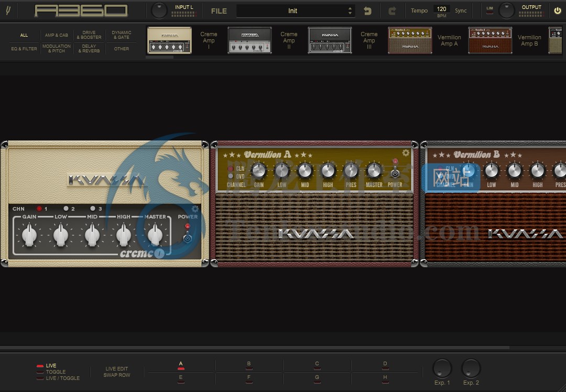Click Creme amp LOW knob
Viewport: 566px width, 392px height.
[61, 235]
